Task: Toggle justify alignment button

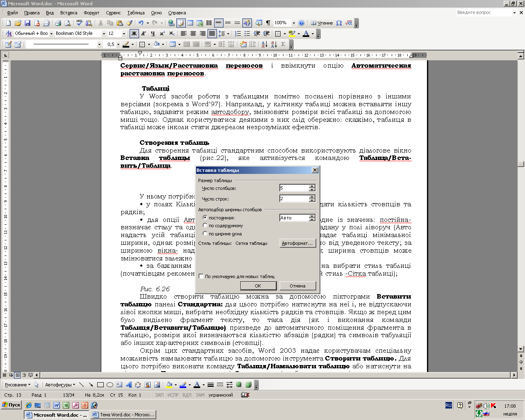Action: click(x=212, y=34)
